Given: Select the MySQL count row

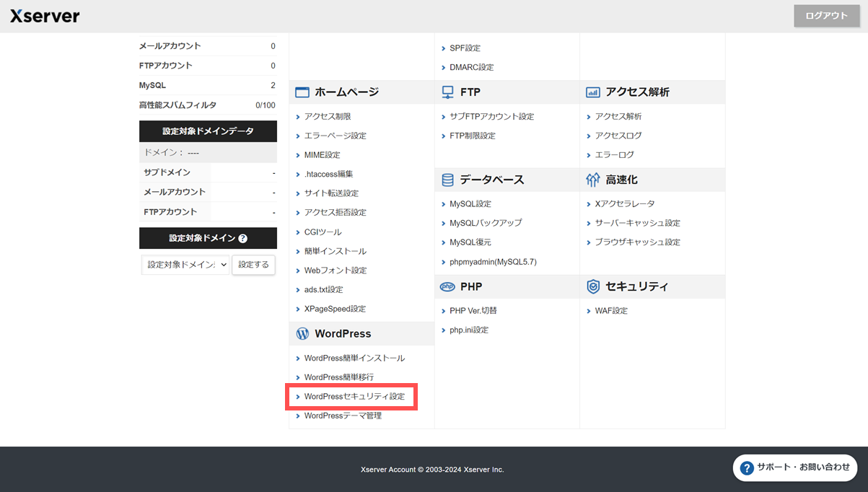Looking at the screenshot, I should [208, 85].
